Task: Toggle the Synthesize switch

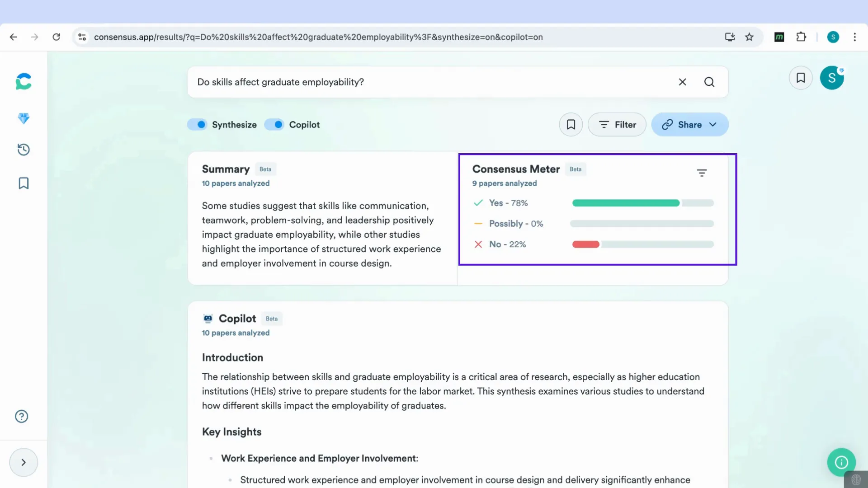Action: [197, 124]
